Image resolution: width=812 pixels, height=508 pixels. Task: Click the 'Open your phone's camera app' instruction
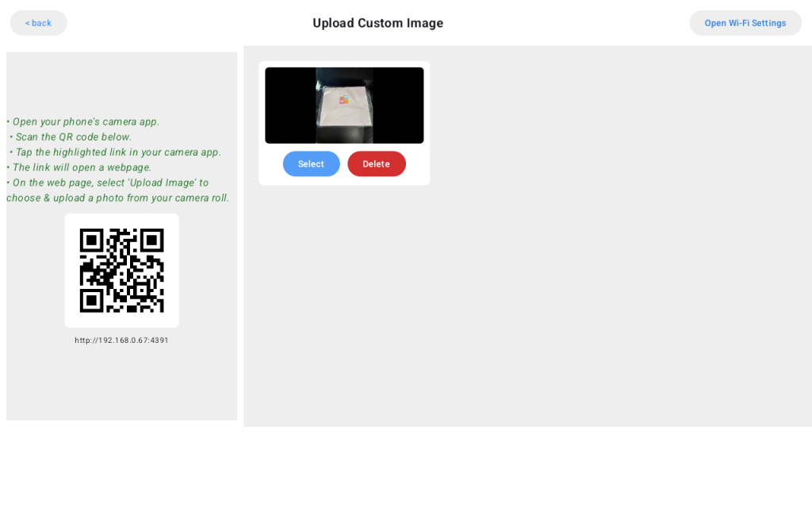(x=83, y=121)
